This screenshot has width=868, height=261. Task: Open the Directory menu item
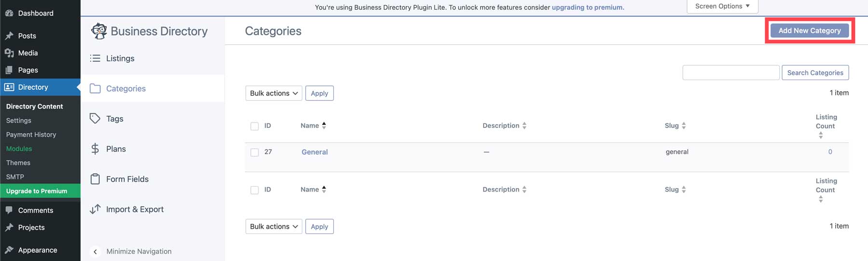pos(33,87)
